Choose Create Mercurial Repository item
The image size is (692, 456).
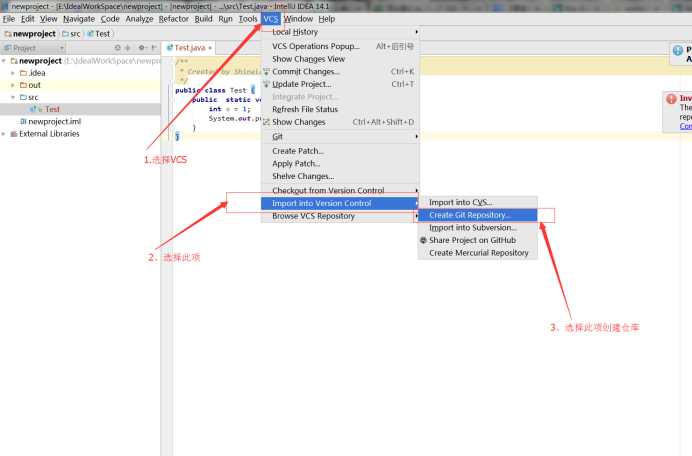[478, 253]
